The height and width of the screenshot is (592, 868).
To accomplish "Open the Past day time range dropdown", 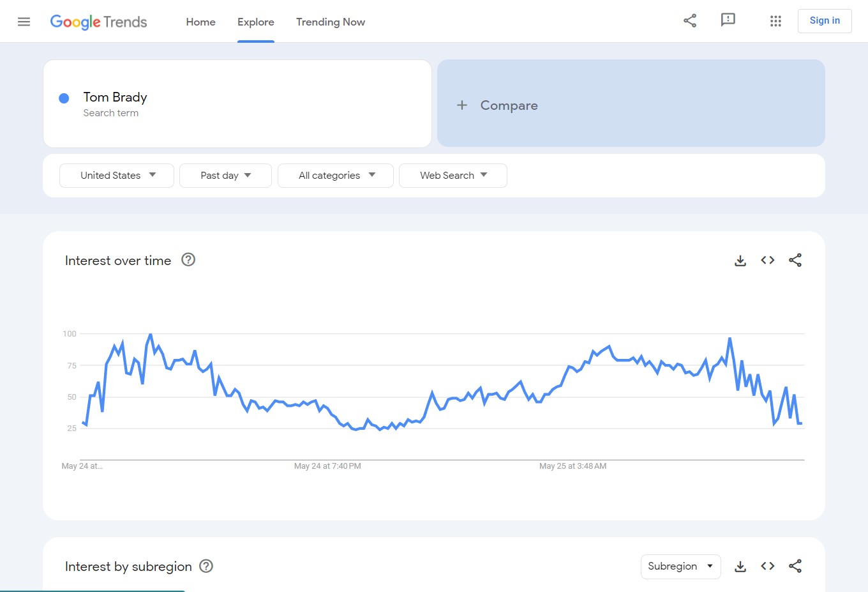I will [x=225, y=176].
